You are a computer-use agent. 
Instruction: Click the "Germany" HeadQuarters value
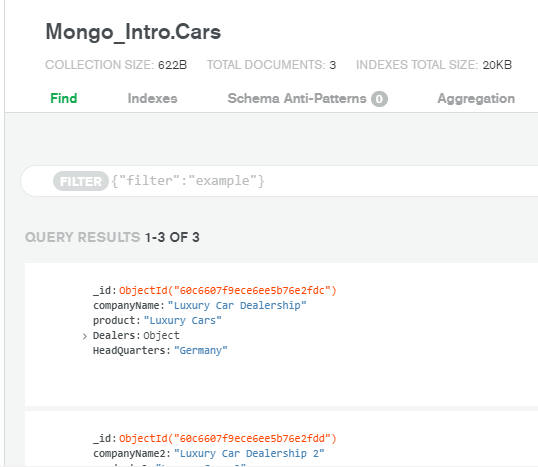pyautogui.click(x=200, y=350)
